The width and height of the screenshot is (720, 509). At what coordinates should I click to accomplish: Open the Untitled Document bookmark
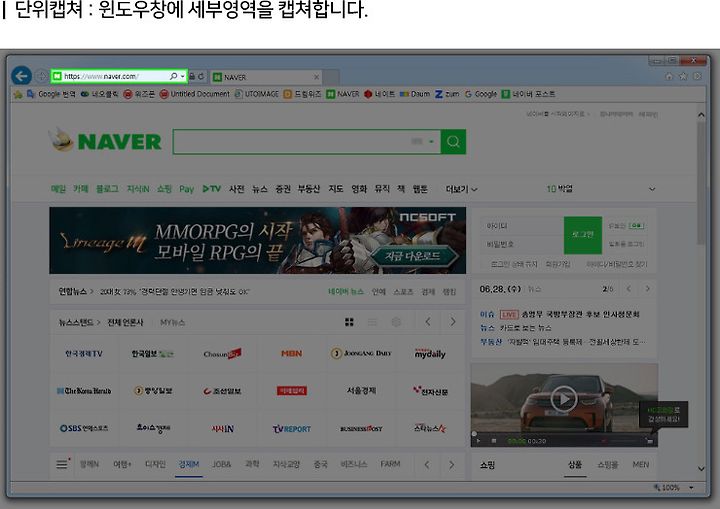(195, 94)
